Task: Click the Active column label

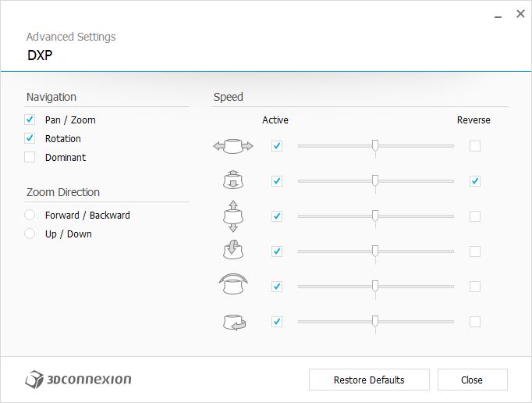Action: click(x=275, y=120)
